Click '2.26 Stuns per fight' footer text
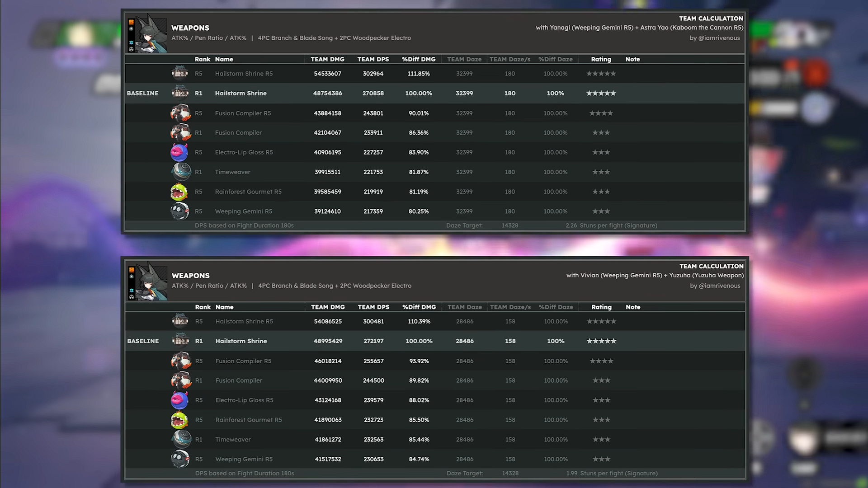 click(x=611, y=225)
